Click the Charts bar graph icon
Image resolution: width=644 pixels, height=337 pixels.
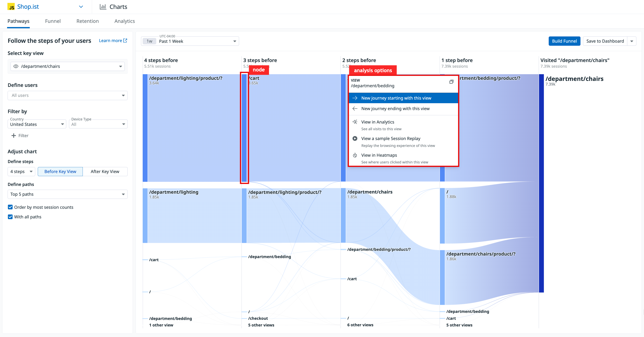pyautogui.click(x=103, y=7)
